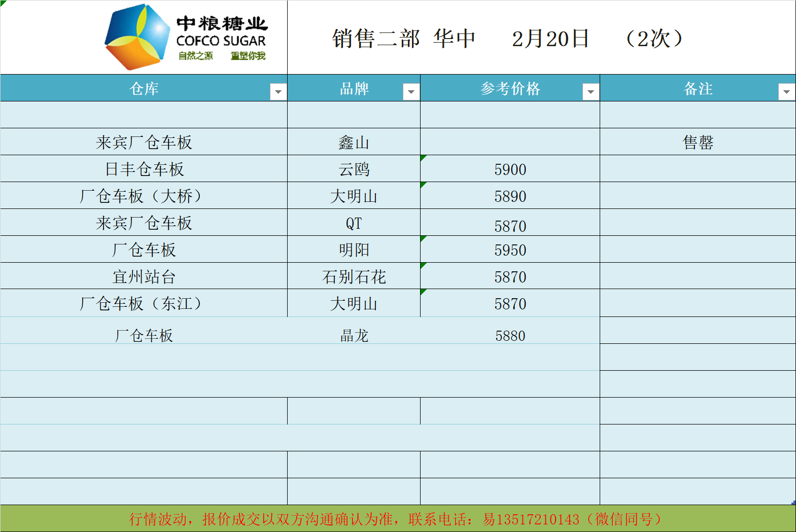
Task: Select the 5890 price cell
Action: 510,196
